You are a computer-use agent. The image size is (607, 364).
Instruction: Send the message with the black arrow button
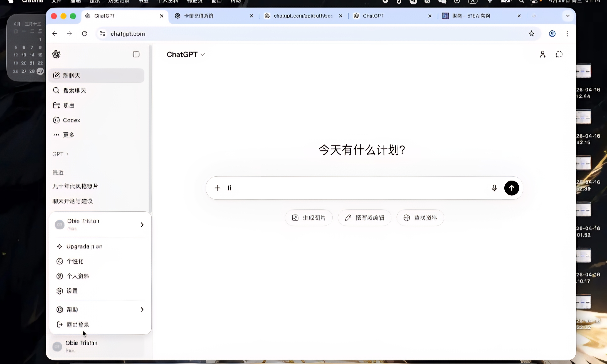(x=512, y=188)
